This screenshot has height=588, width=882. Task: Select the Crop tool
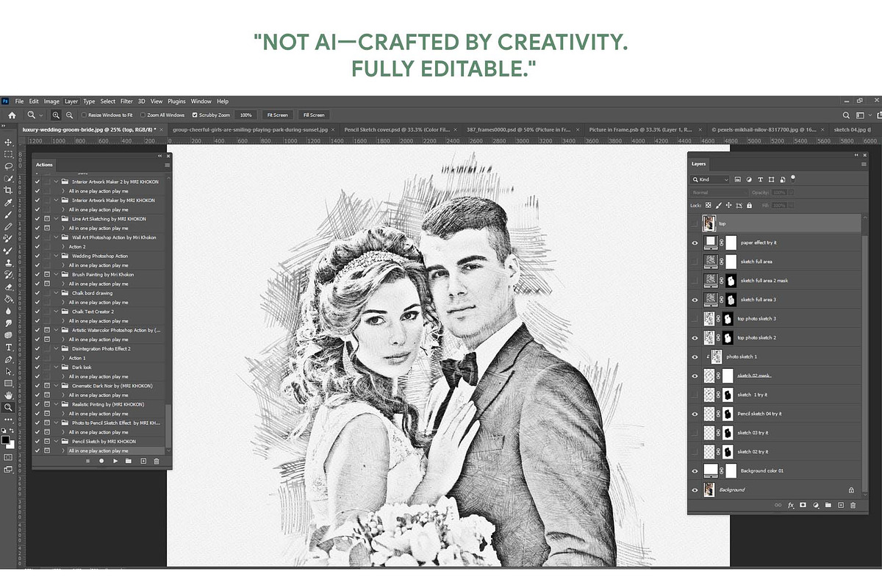click(9, 191)
